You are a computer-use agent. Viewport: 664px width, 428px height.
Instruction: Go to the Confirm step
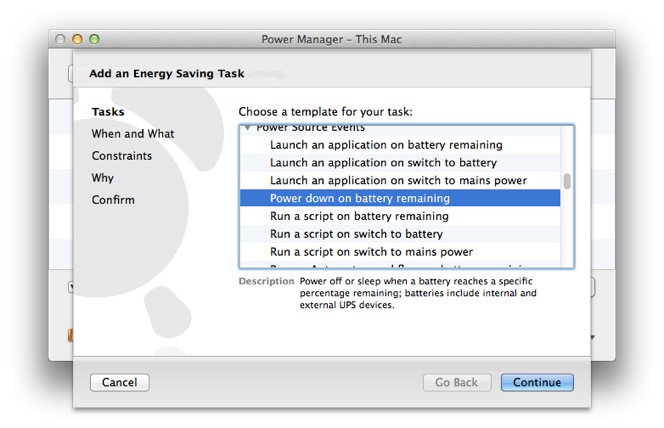click(x=113, y=200)
